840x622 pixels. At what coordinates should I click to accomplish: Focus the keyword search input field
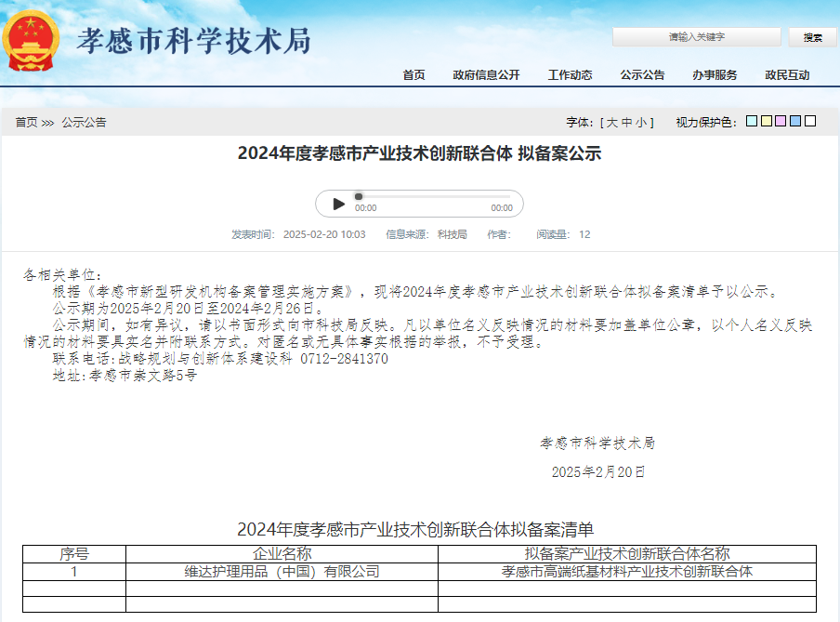[x=696, y=37]
